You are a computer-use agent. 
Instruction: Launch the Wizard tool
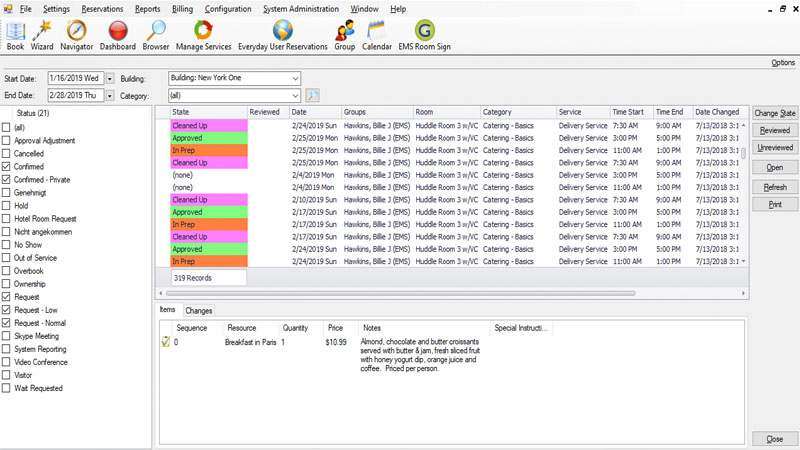coord(42,35)
